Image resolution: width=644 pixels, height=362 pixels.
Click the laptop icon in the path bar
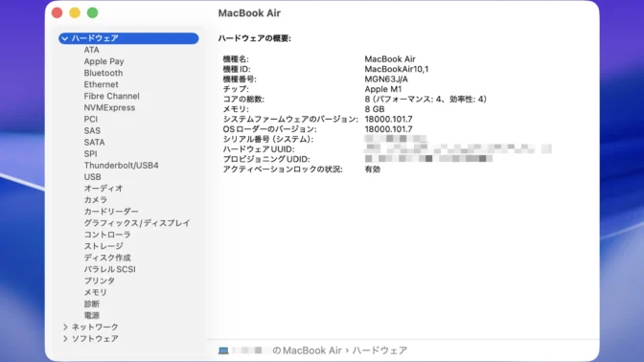coord(223,351)
